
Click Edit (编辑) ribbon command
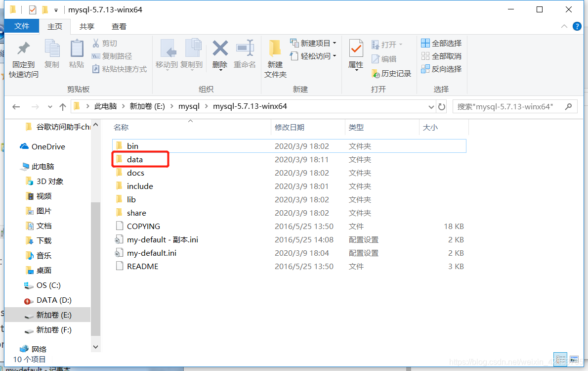pyautogui.click(x=384, y=59)
